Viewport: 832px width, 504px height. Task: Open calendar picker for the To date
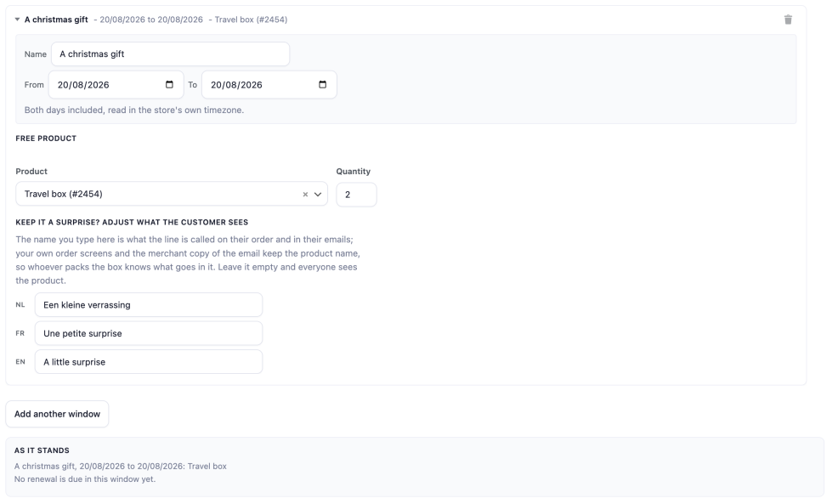pos(322,84)
